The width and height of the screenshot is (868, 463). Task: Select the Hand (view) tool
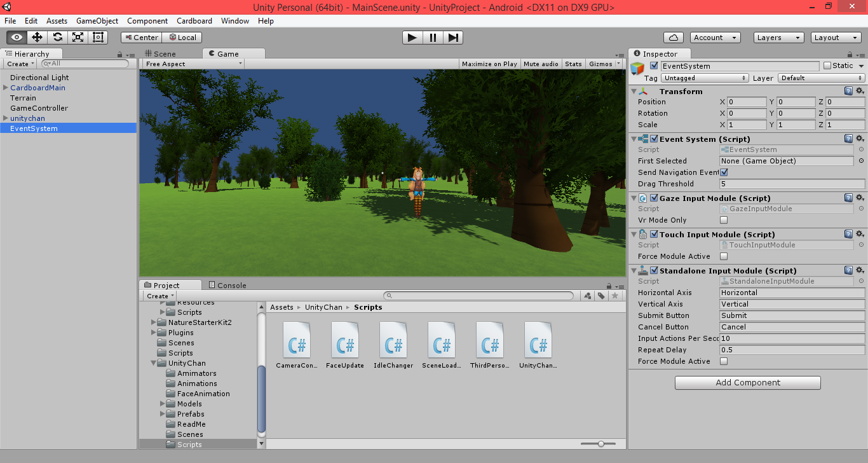click(x=17, y=38)
